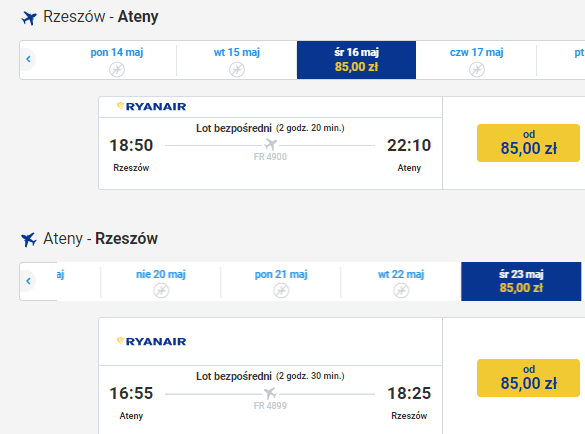585x434 pixels.
Task: Choose return fare od 85,00 zł for FR 4899
Action: [x=528, y=378]
